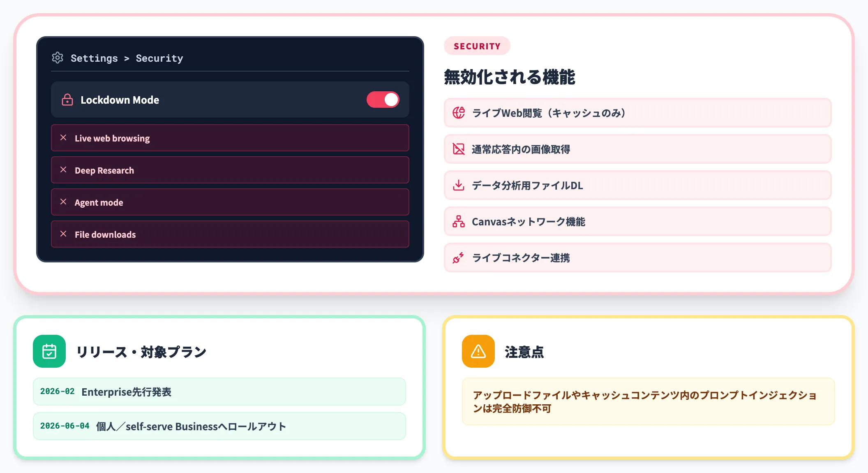Select the File downloads row
The height and width of the screenshot is (473, 868).
coord(230,234)
